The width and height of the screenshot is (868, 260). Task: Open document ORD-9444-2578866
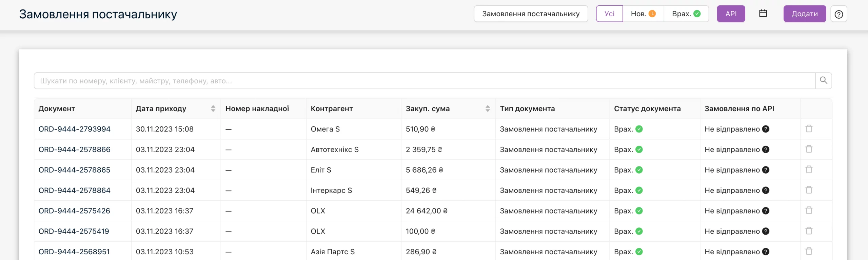pos(75,149)
